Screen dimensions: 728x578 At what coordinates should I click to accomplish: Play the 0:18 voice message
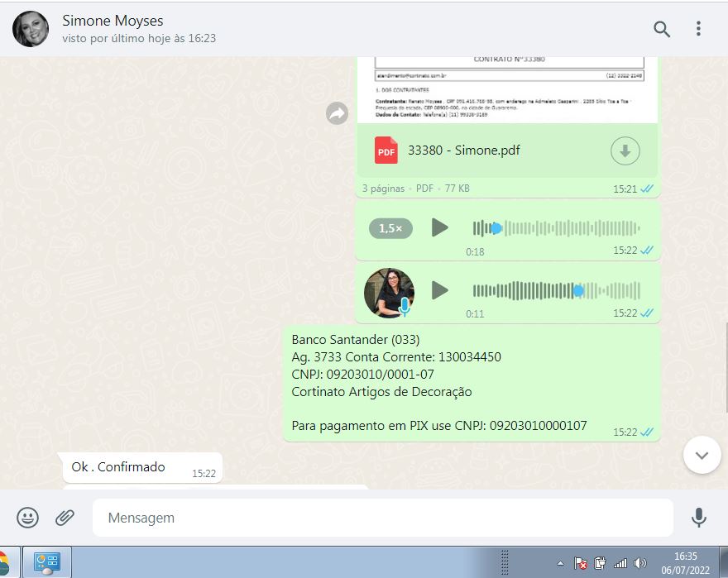pos(439,227)
